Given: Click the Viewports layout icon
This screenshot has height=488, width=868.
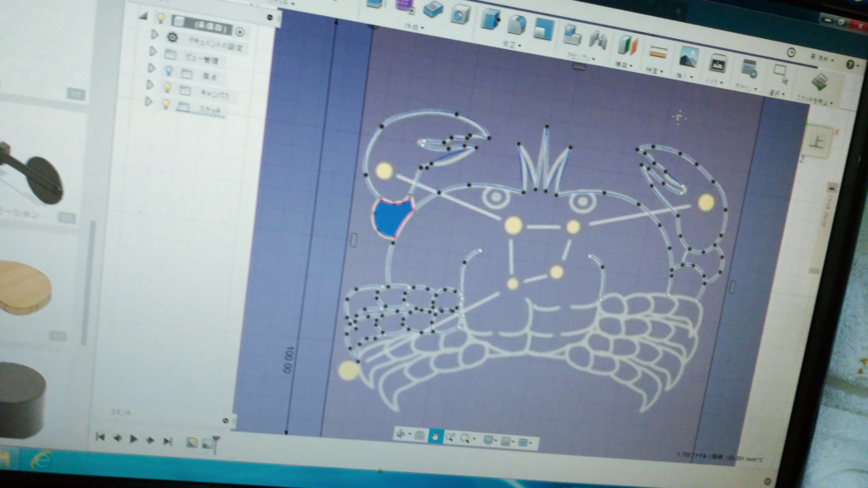Looking at the screenshot, I should (x=522, y=442).
